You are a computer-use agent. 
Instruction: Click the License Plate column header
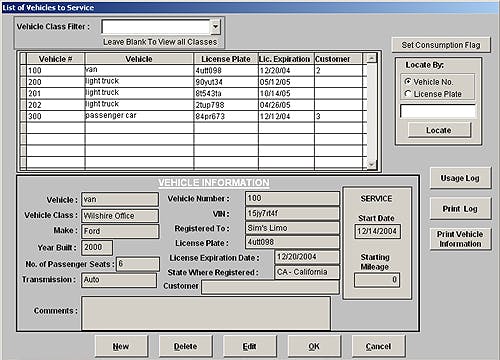coord(226,59)
